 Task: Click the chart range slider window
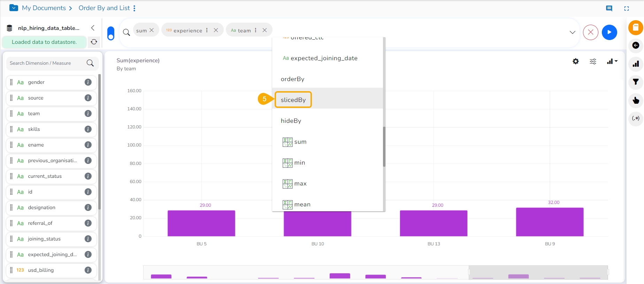[538, 272]
